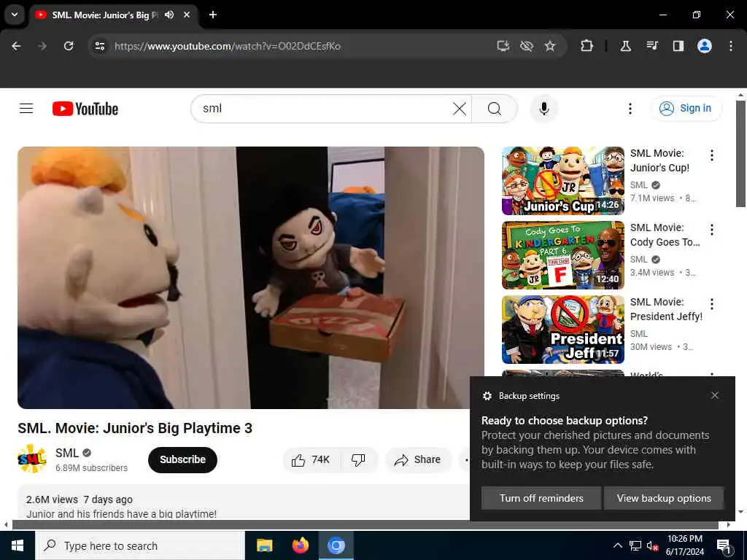
Task: Turn off reminders in backup notification
Action: pyautogui.click(x=541, y=498)
